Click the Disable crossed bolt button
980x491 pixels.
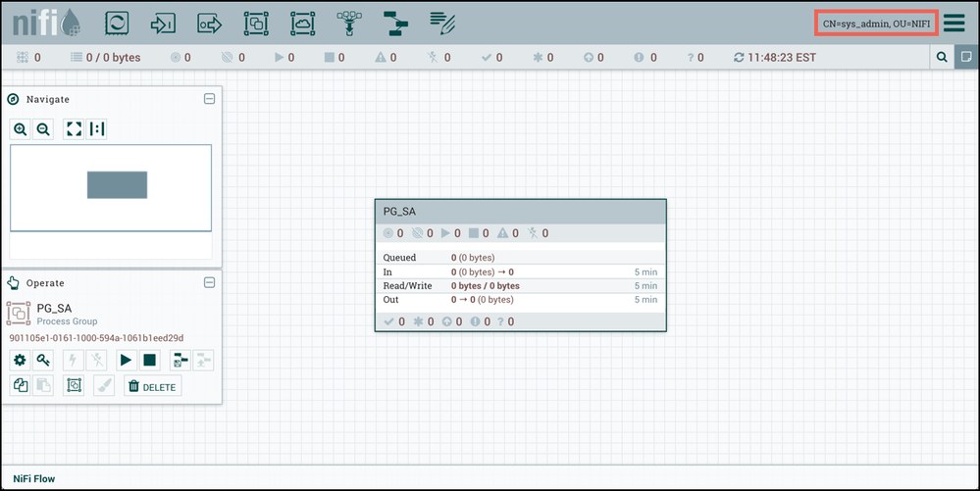96,361
